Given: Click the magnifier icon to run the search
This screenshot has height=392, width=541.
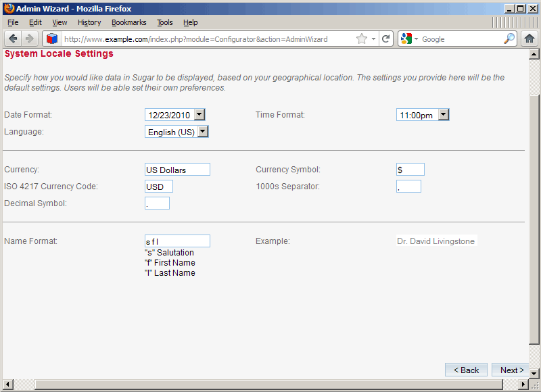Looking at the screenshot, I should tap(509, 39).
